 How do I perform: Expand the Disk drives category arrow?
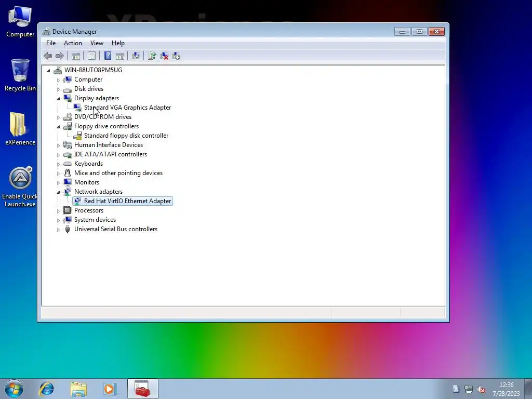click(x=58, y=89)
